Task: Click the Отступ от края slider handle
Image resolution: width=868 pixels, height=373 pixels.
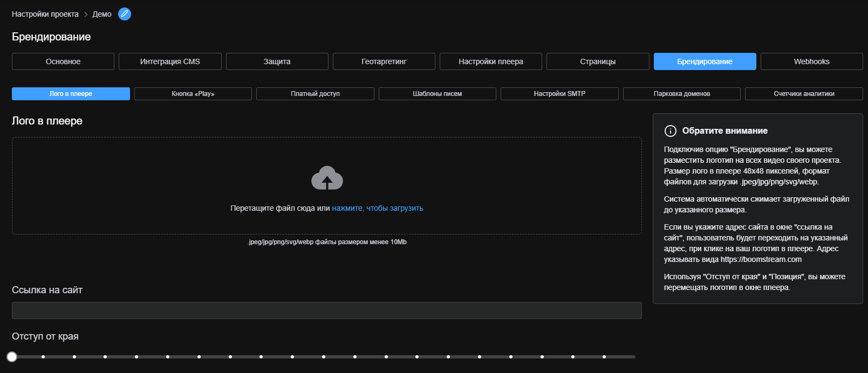Action: pos(12,356)
